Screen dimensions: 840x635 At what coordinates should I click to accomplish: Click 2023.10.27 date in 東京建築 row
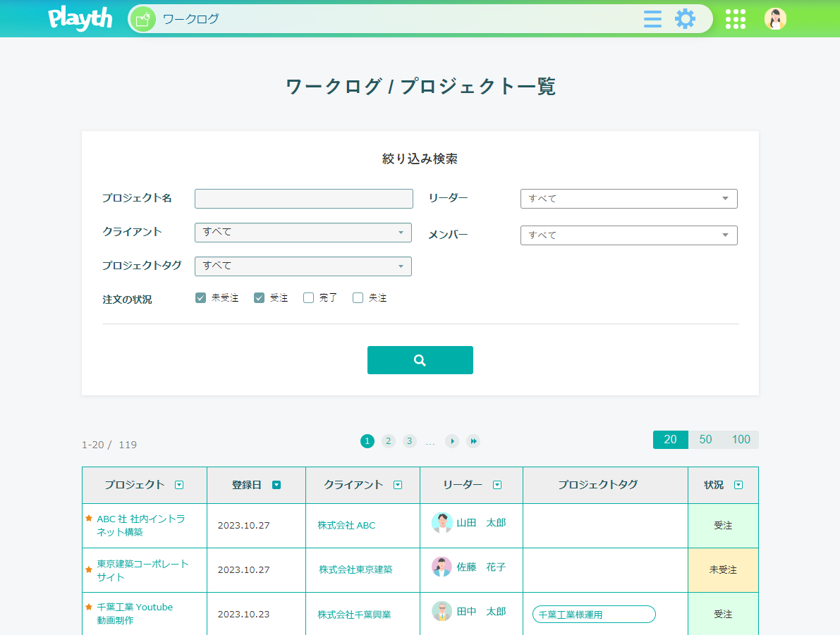(244, 569)
